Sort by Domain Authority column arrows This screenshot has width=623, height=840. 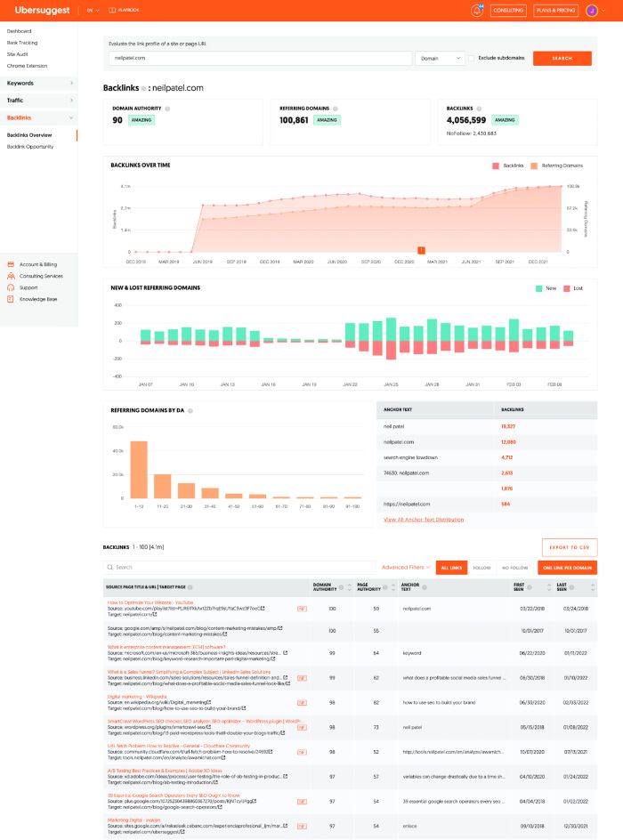[350, 587]
